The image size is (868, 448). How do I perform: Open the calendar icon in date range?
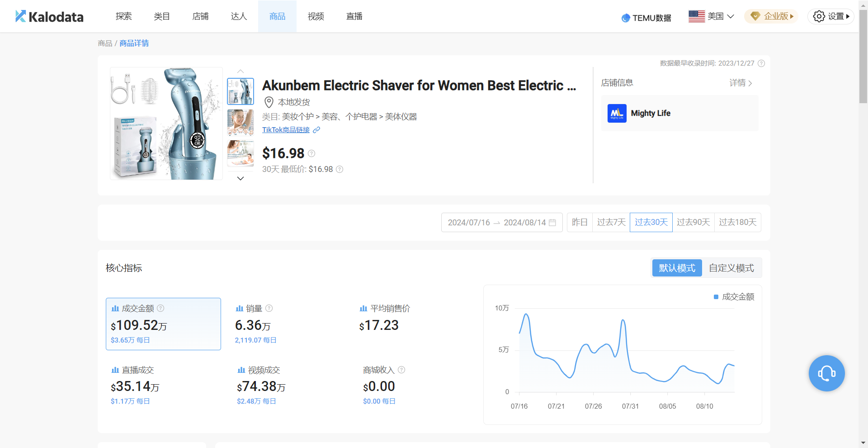(x=552, y=223)
